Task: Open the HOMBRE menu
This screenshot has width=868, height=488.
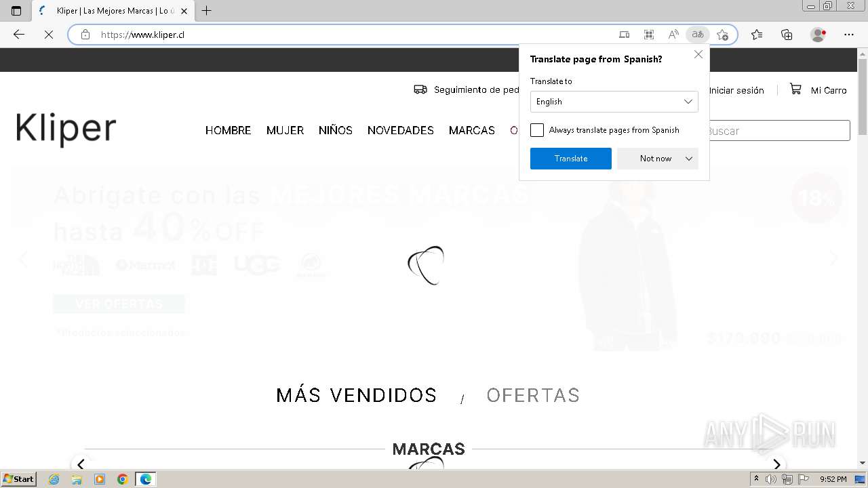Action: click(x=229, y=130)
